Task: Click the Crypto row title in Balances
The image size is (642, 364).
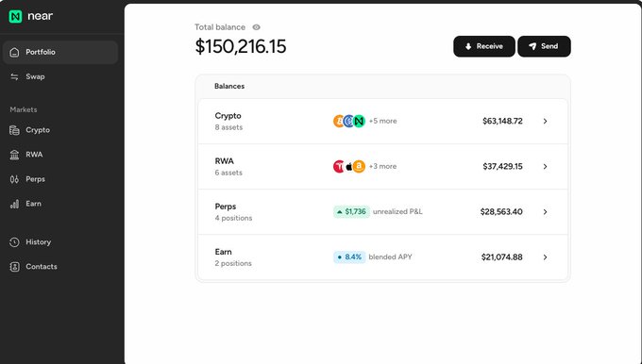Action: (x=228, y=116)
